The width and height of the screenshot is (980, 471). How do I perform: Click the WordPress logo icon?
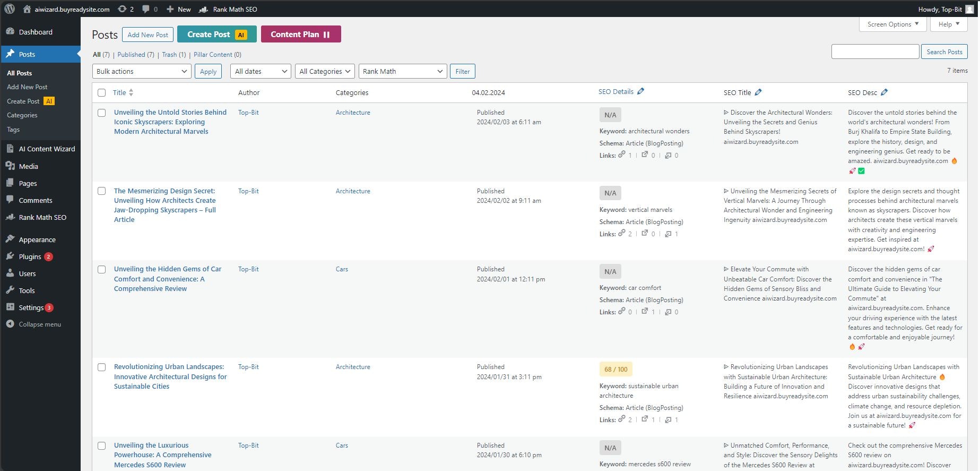click(x=10, y=9)
